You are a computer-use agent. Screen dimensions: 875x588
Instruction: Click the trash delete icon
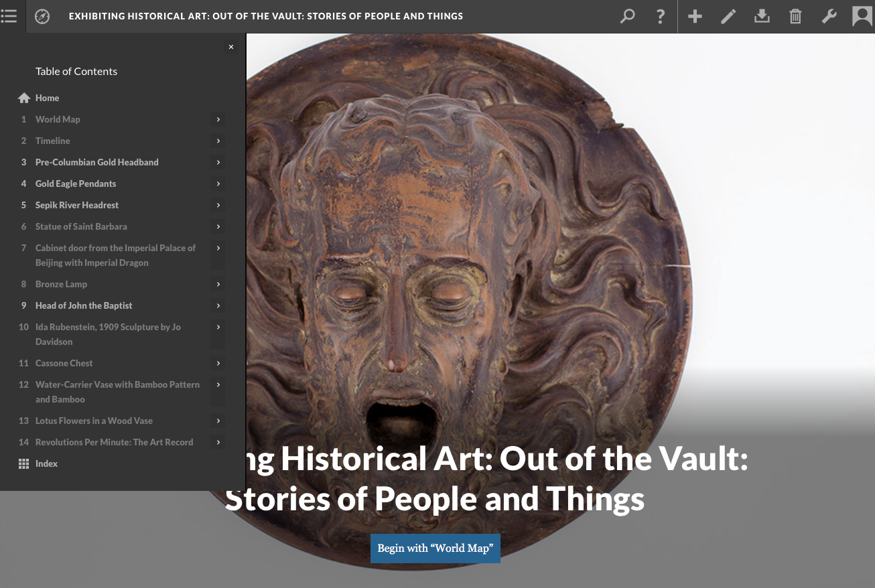coord(795,16)
